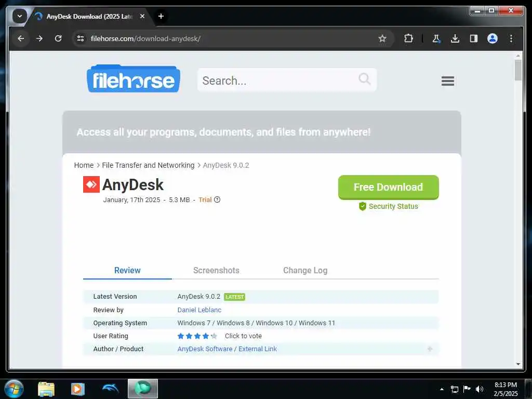Click the green security shield icon
Viewport: 532px width, 399px height.
[362, 206]
